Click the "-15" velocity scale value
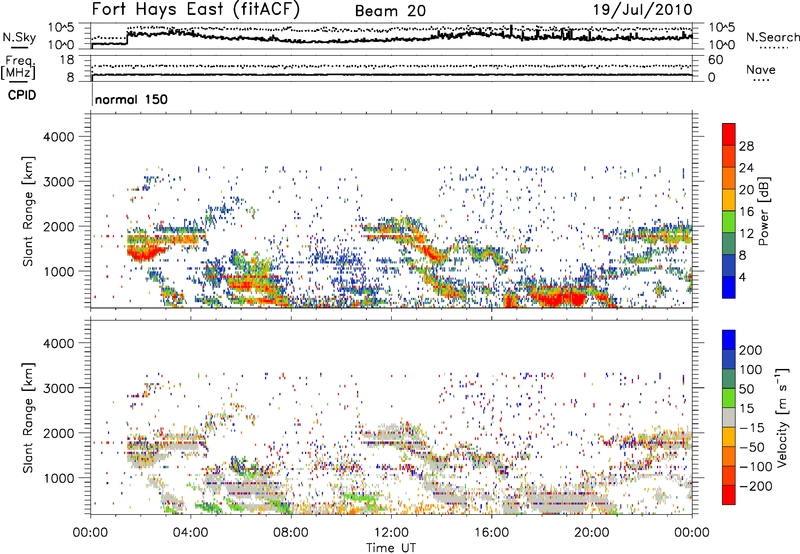The height and width of the screenshot is (554, 800). coord(751,428)
